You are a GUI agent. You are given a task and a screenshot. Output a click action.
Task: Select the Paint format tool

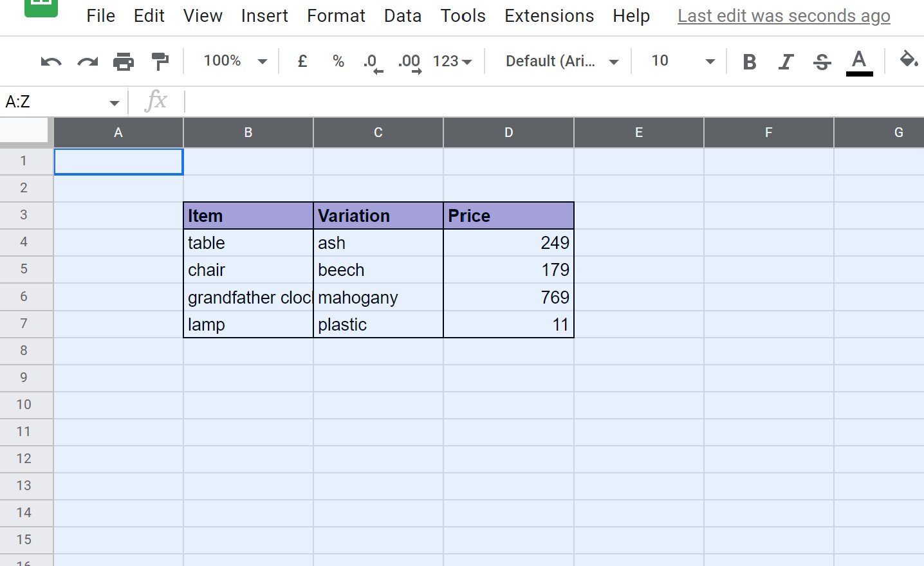pos(160,61)
